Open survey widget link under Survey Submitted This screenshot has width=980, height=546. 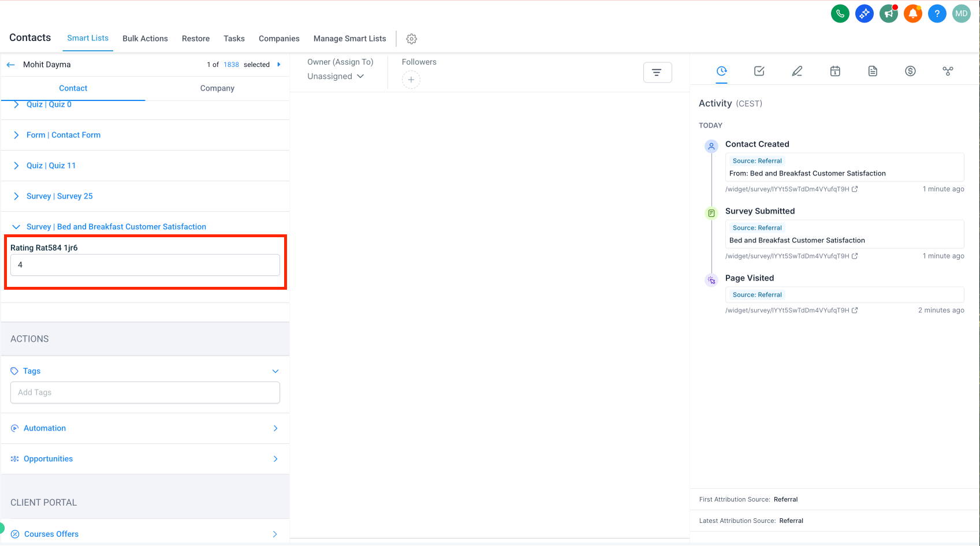[791, 256]
